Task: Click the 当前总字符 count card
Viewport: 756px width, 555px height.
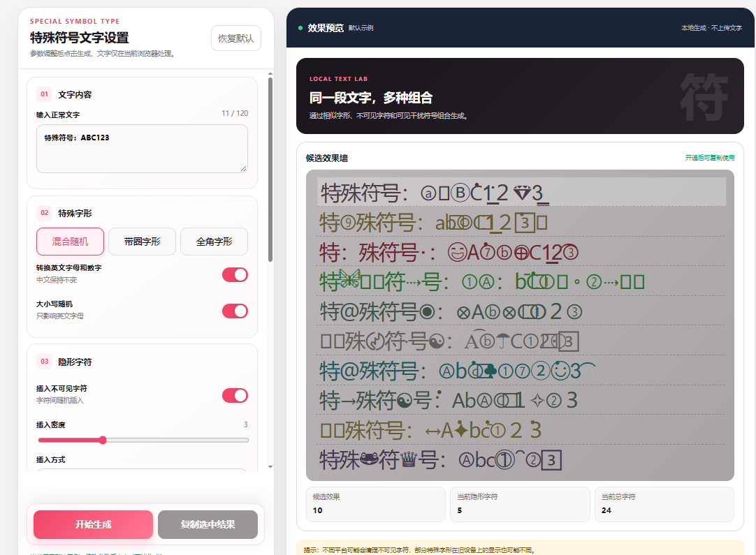Action: (x=664, y=504)
